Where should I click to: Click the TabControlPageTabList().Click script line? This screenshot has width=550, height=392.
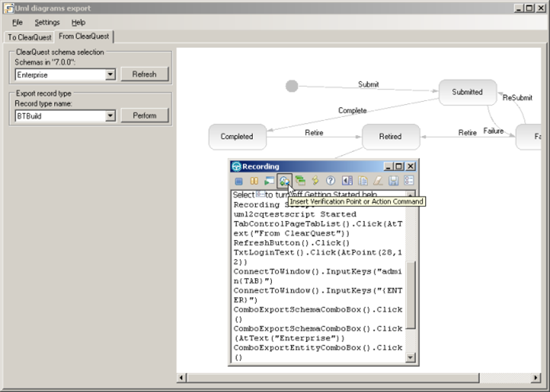point(318,228)
